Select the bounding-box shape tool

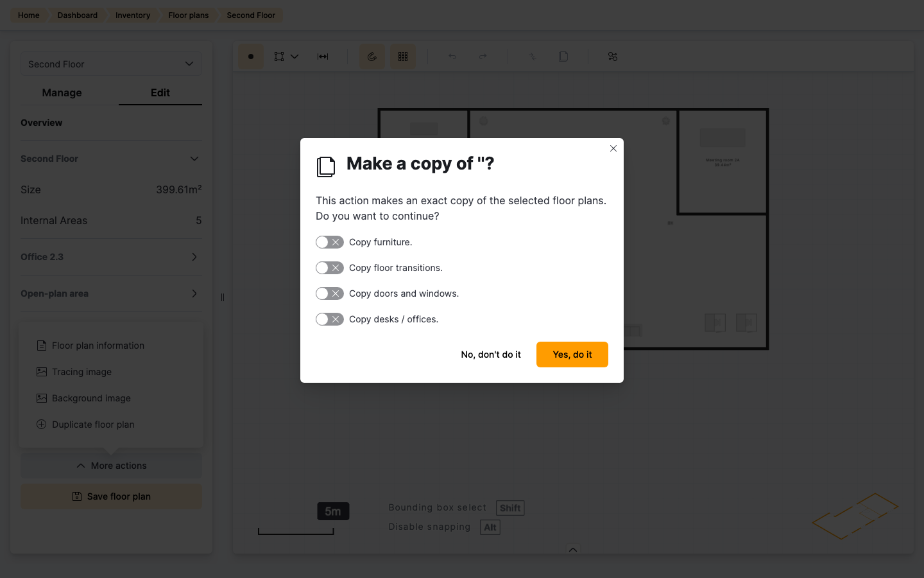tap(279, 57)
